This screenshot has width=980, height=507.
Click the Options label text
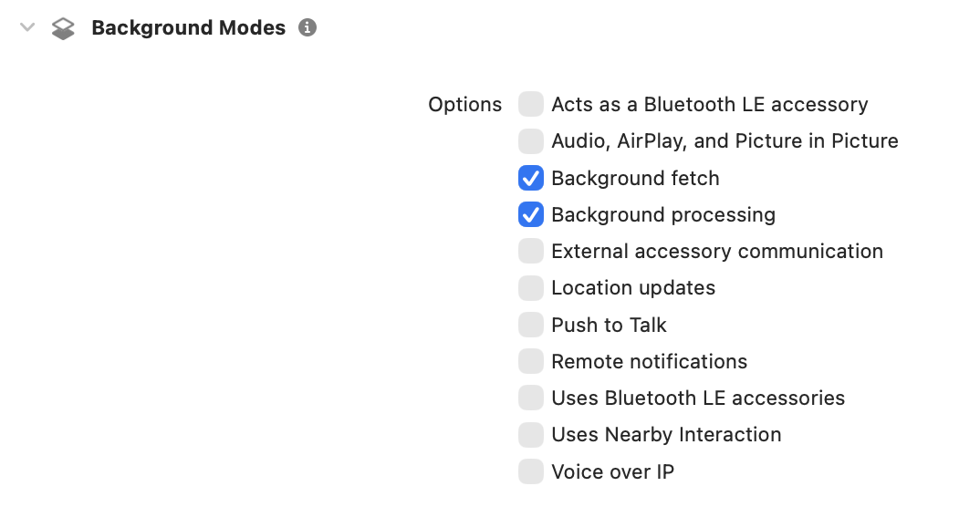click(x=464, y=105)
